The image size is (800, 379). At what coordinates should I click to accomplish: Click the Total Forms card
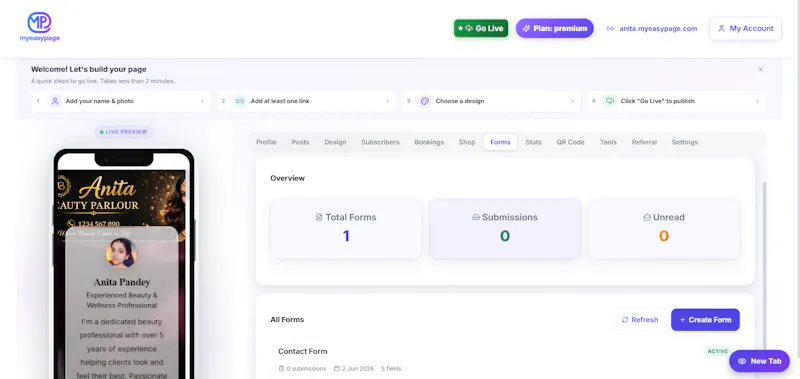click(x=346, y=229)
